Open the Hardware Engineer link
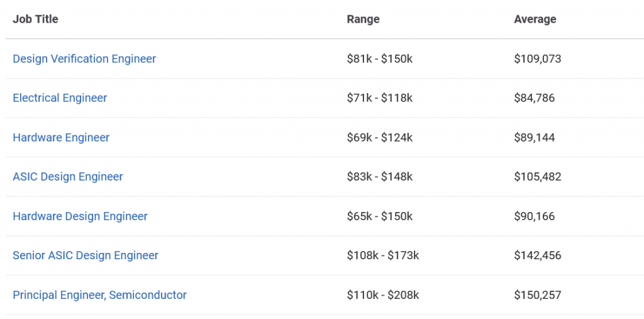Screen dimensions: 644x319 click(x=61, y=138)
